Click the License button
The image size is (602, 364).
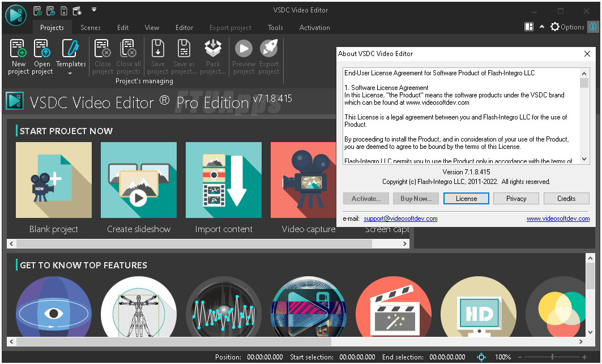click(466, 199)
